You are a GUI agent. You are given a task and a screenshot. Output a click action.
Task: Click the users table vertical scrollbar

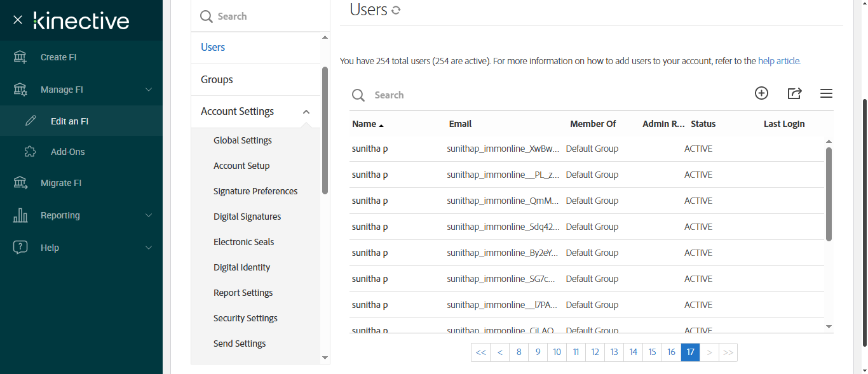click(829, 194)
